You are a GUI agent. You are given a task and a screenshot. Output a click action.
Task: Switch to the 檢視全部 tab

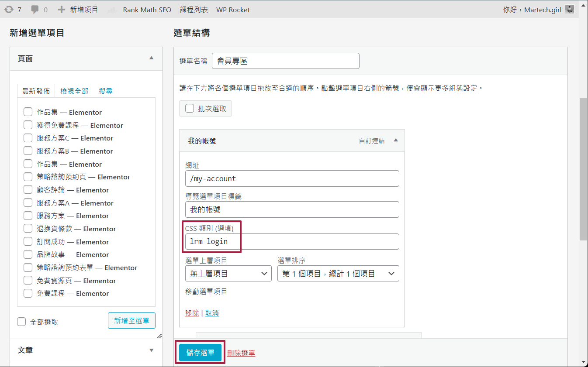point(74,91)
